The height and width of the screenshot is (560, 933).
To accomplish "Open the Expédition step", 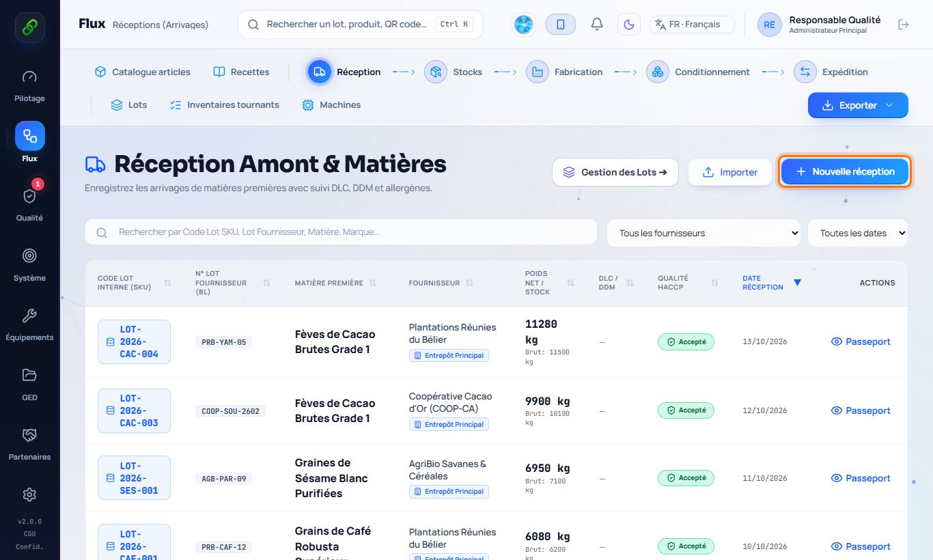I will [x=831, y=72].
